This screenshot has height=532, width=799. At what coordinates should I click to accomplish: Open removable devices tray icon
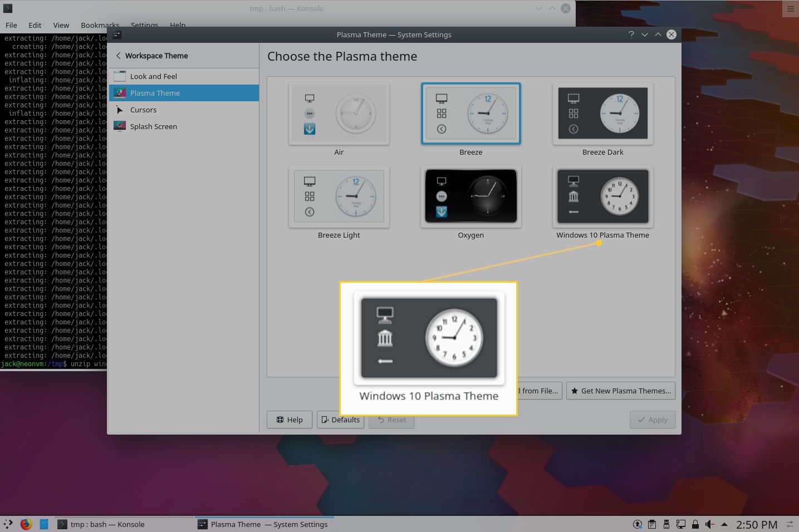(666, 524)
